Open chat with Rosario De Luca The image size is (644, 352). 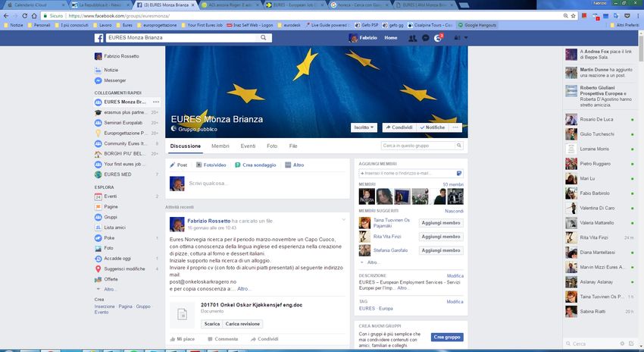601,120
